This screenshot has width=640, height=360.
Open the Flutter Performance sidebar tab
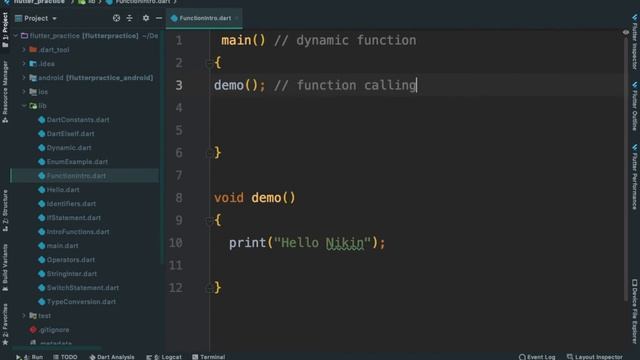tap(635, 177)
